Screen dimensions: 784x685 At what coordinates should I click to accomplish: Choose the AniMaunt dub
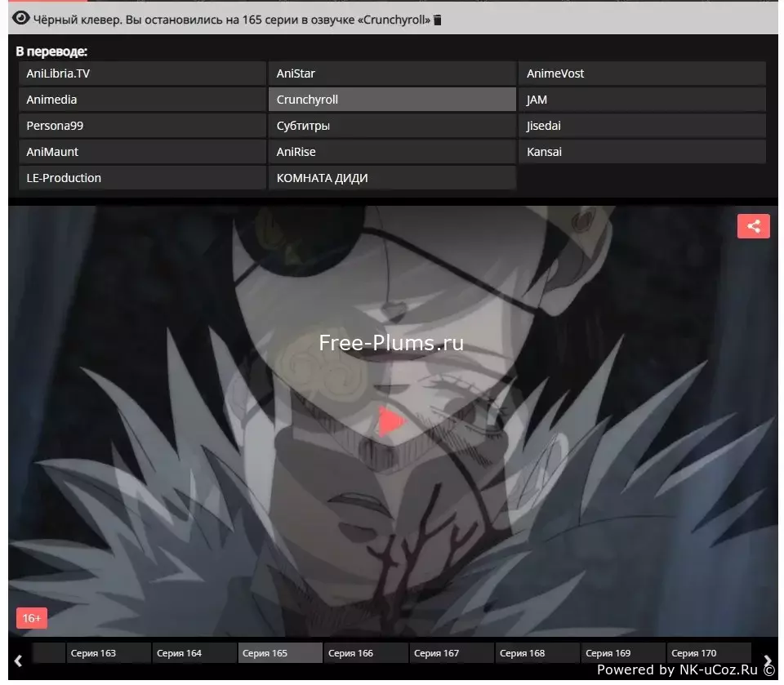coord(142,152)
